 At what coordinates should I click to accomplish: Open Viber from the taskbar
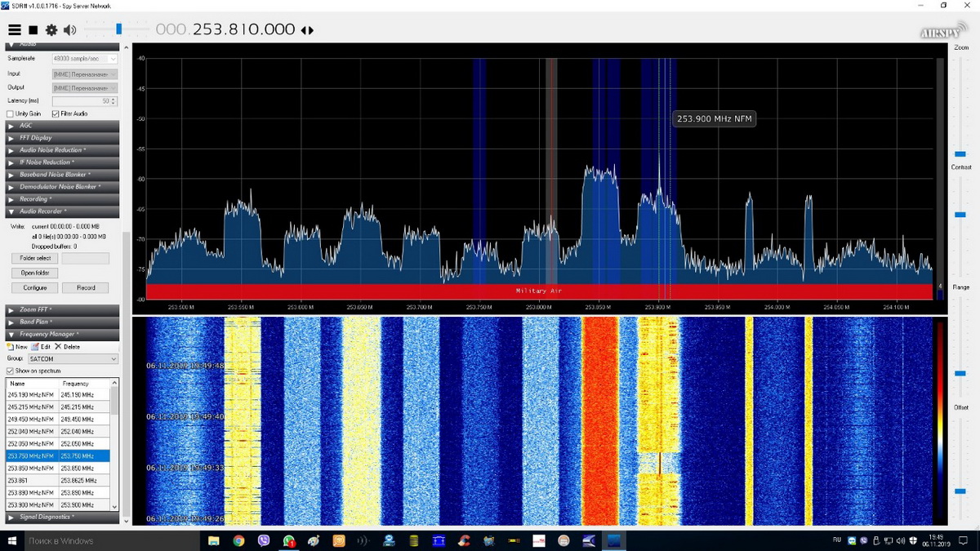263,540
